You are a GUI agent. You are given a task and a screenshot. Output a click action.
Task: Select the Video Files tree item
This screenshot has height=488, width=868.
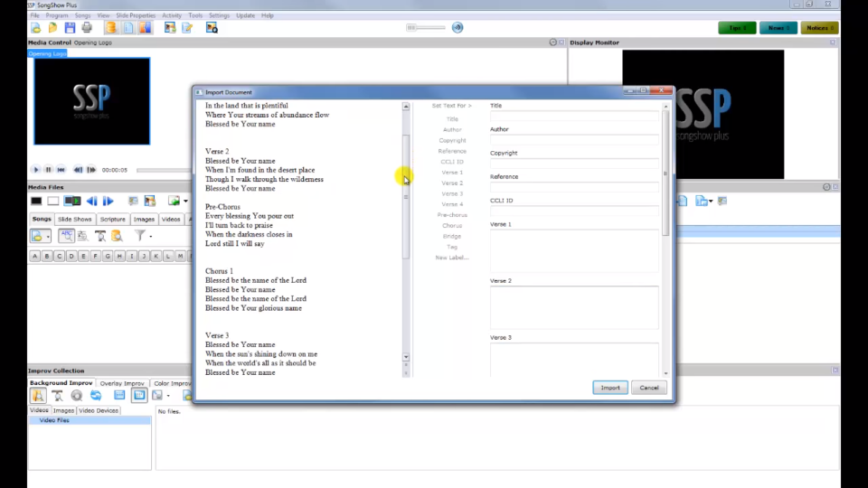point(54,420)
